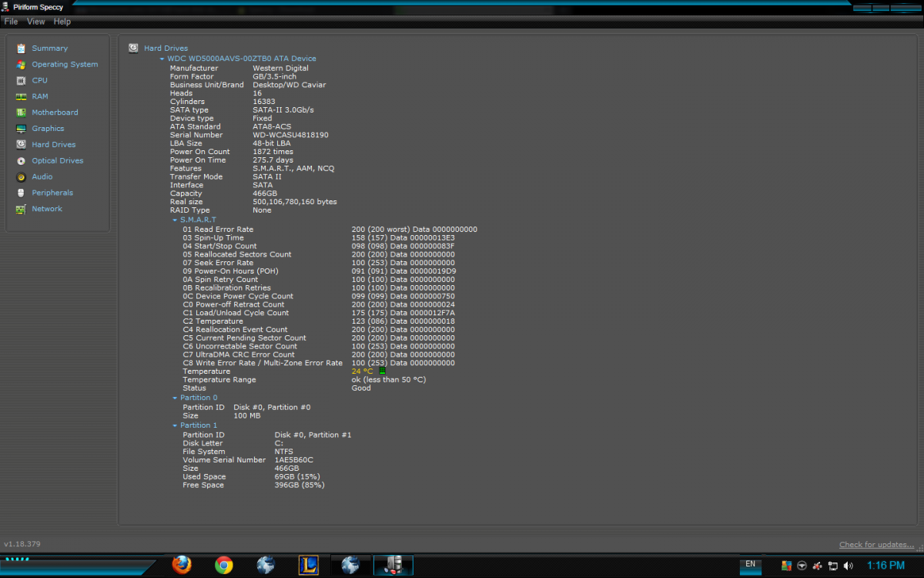Collapse the S.M.A.R.T section
The height and width of the screenshot is (578, 924).
pyautogui.click(x=176, y=220)
